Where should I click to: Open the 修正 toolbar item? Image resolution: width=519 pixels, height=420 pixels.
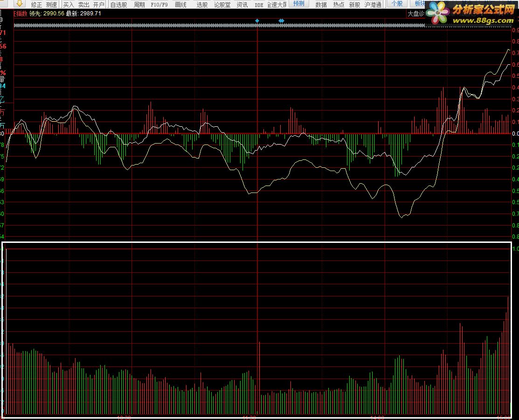(36, 5)
